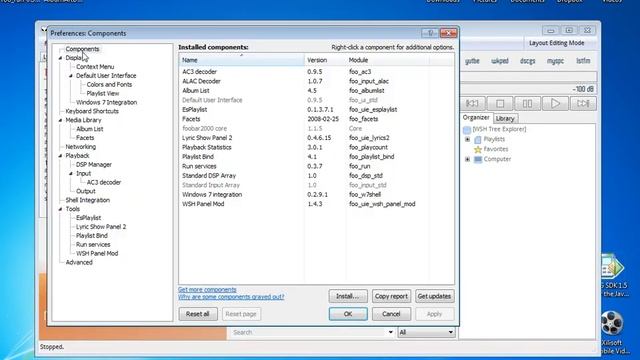Image resolution: width=640 pixels, height=360 pixels.
Task: Click the Reset all button
Action: click(198, 314)
